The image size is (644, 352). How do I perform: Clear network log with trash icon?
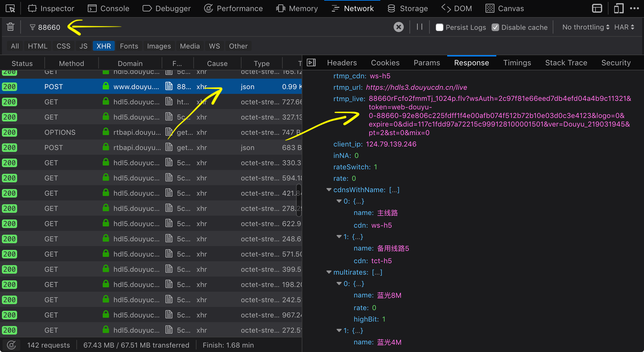10,27
